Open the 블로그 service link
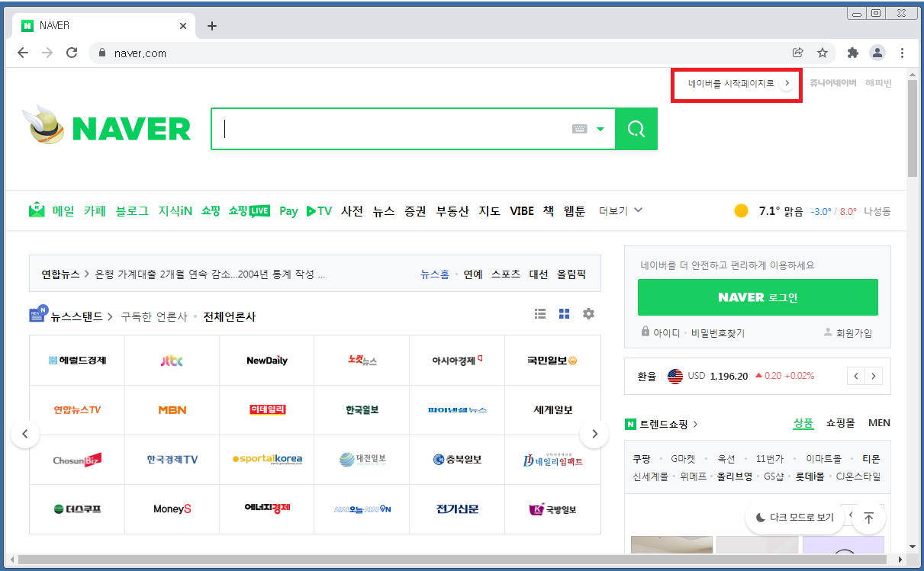 click(132, 210)
